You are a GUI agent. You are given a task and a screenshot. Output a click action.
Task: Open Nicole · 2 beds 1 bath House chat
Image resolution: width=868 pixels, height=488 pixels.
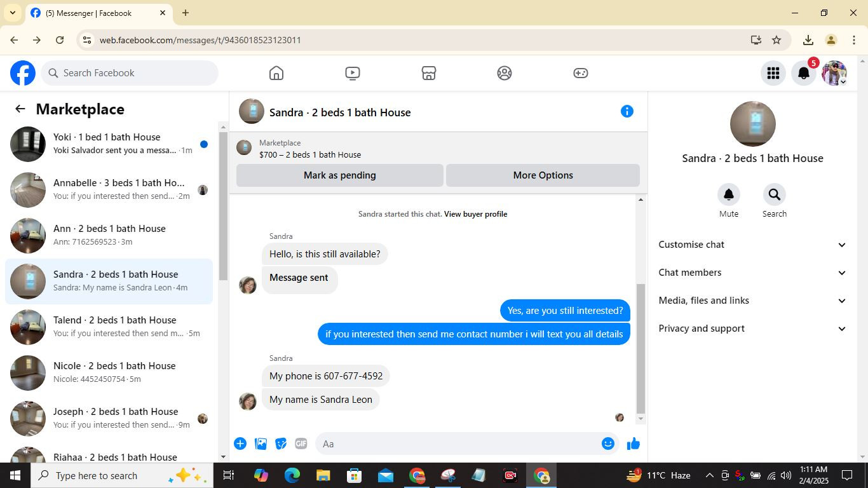click(x=109, y=373)
